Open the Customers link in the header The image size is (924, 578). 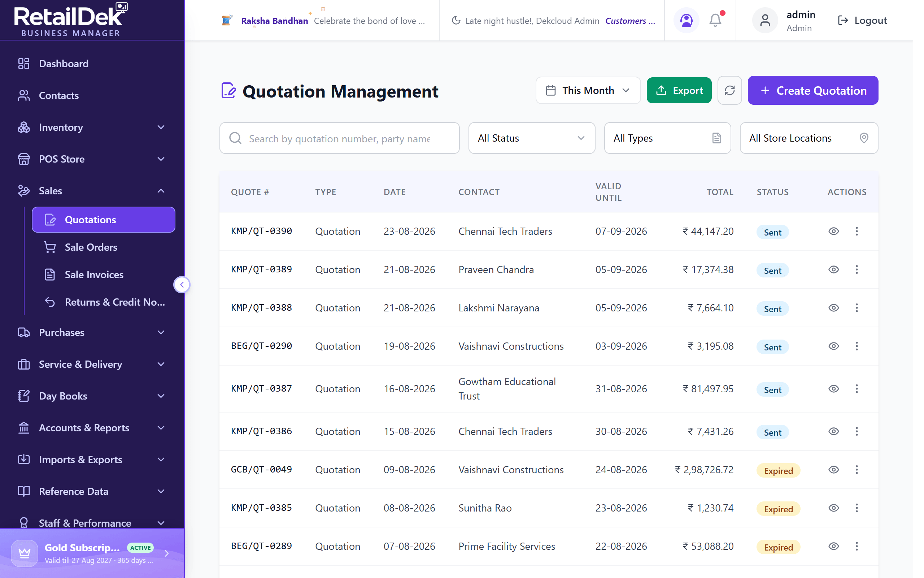[630, 21]
